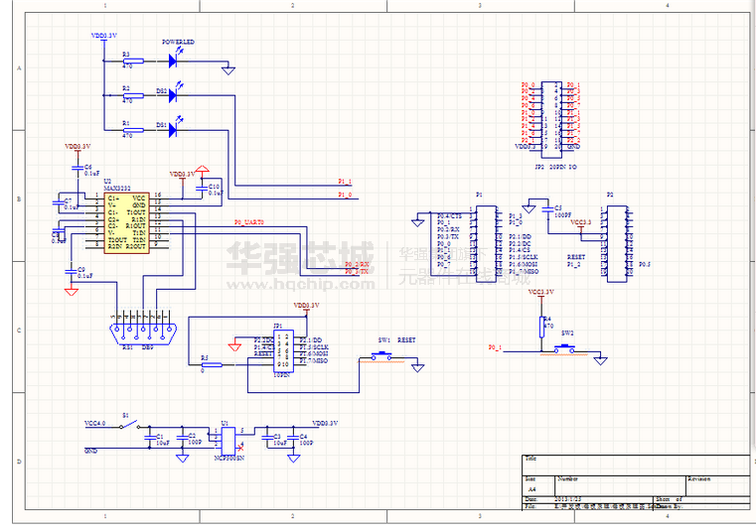
Task: Click the P2 connector component
Action: (x=617, y=244)
